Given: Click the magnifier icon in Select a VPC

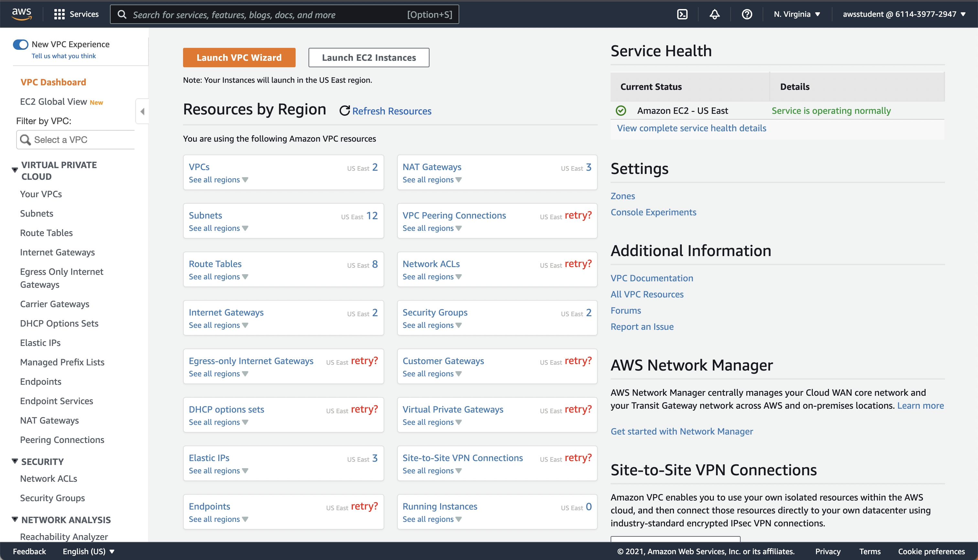Looking at the screenshot, I should tap(26, 140).
